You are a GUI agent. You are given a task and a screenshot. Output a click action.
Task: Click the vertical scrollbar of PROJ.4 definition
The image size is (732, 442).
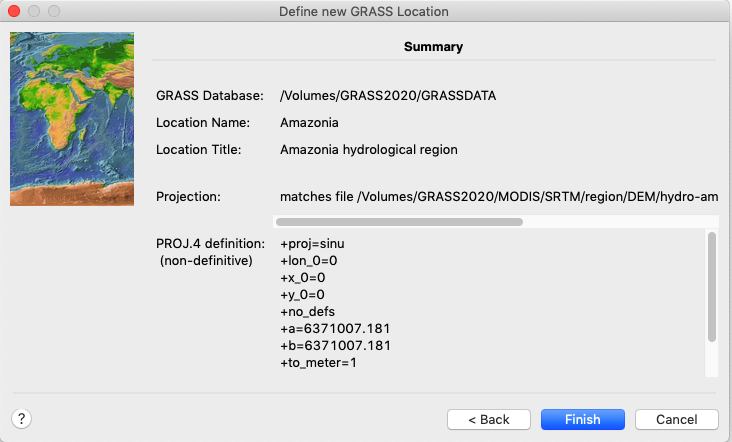pyautogui.click(x=711, y=286)
